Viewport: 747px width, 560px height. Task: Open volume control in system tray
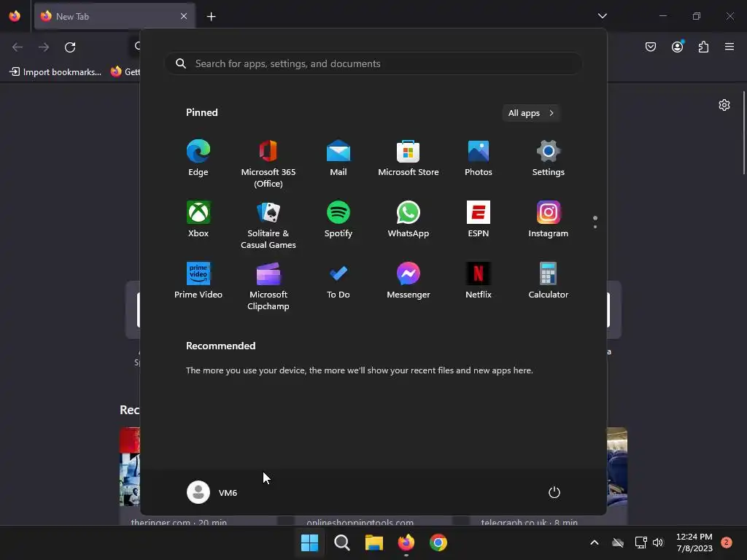(658, 542)
